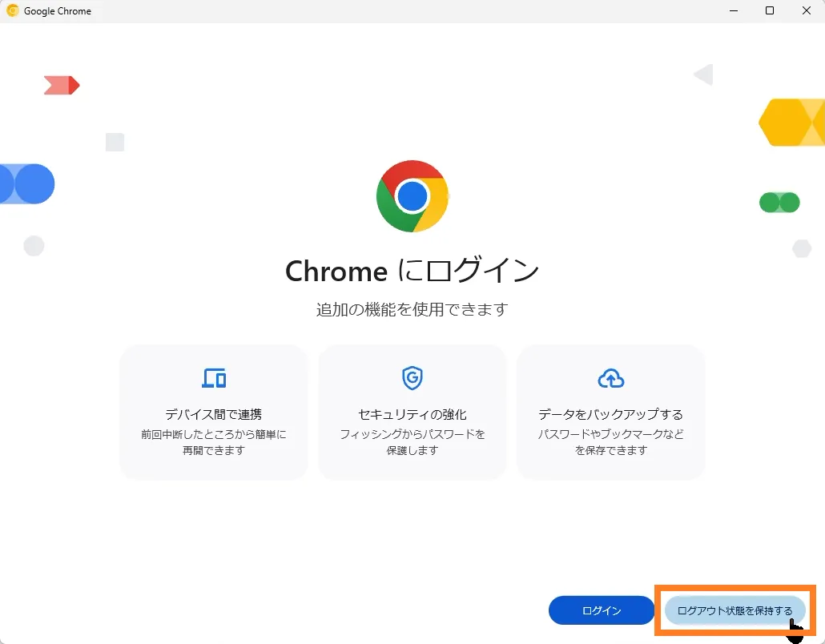Click the yellow hexagon decoration

pos(793,123)
